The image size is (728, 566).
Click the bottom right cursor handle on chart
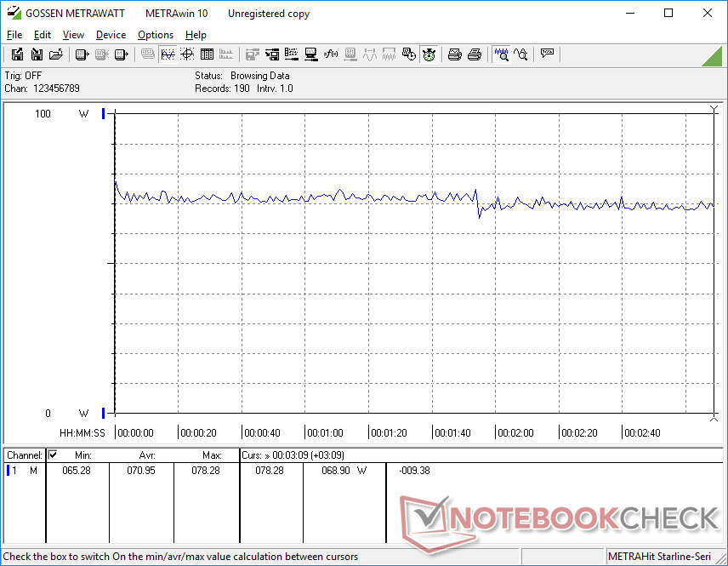[x=714, y=418]
